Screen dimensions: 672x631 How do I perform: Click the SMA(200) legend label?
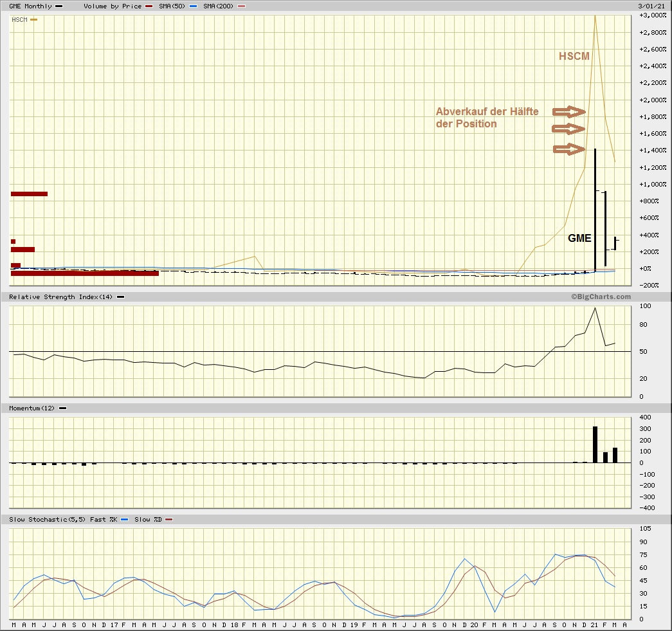[x=218, y=6]
